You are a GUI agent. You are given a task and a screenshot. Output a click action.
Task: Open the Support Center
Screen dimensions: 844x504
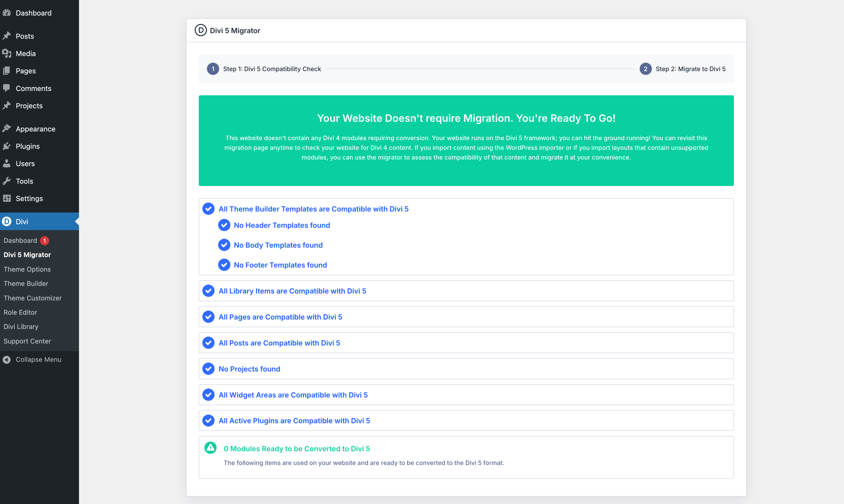point(27,341)
